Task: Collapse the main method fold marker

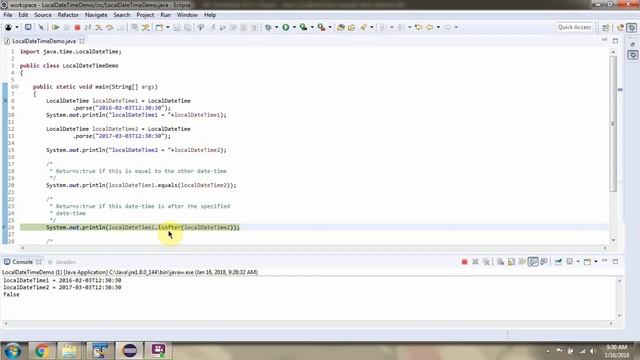Action: click(x=17, y=87)
